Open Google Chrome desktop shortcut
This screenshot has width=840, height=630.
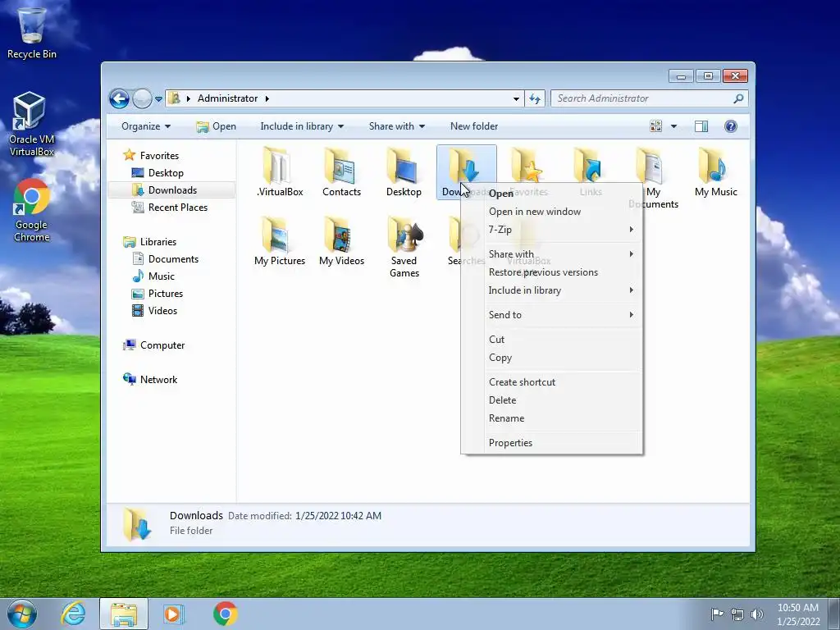click(32, 210)
